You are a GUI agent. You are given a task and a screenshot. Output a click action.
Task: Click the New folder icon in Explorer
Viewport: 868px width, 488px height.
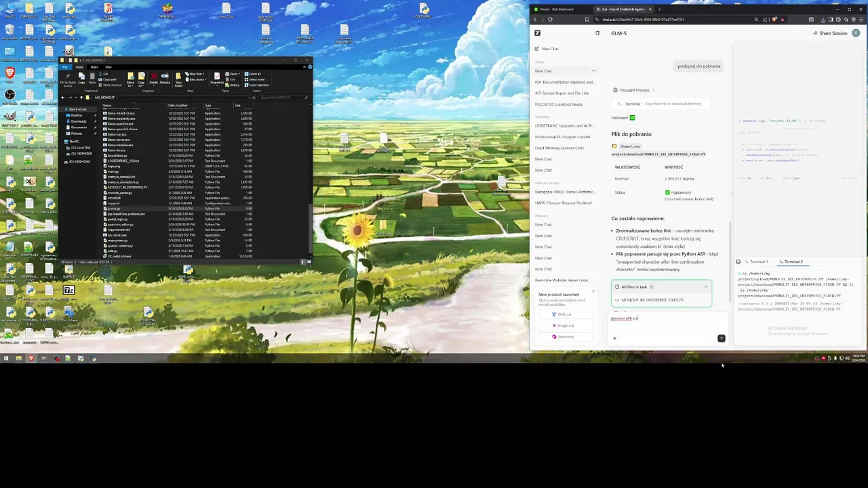click(178, 79)
